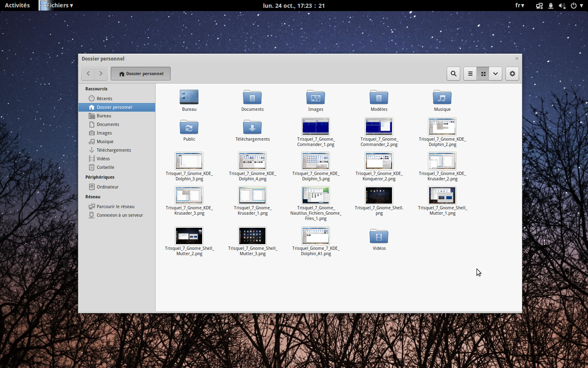This screenshot has height=368, width=588.
Task: Click the notification bell icon
Action: click(551, 6)
